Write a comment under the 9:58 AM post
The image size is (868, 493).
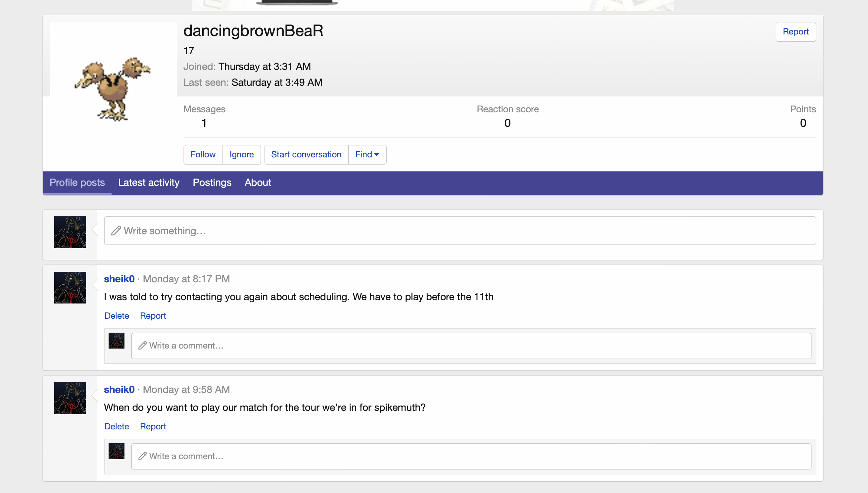(x=471, y=457)
